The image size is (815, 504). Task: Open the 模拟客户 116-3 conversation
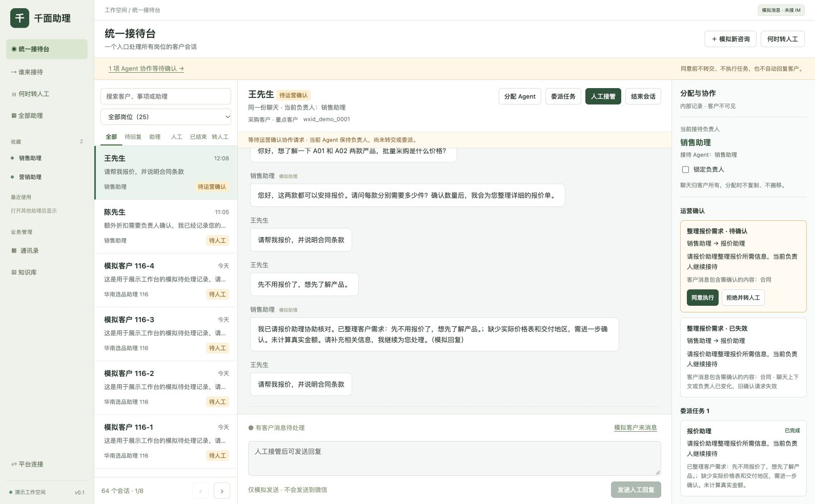pyautogui.click(x=166, y=334)
